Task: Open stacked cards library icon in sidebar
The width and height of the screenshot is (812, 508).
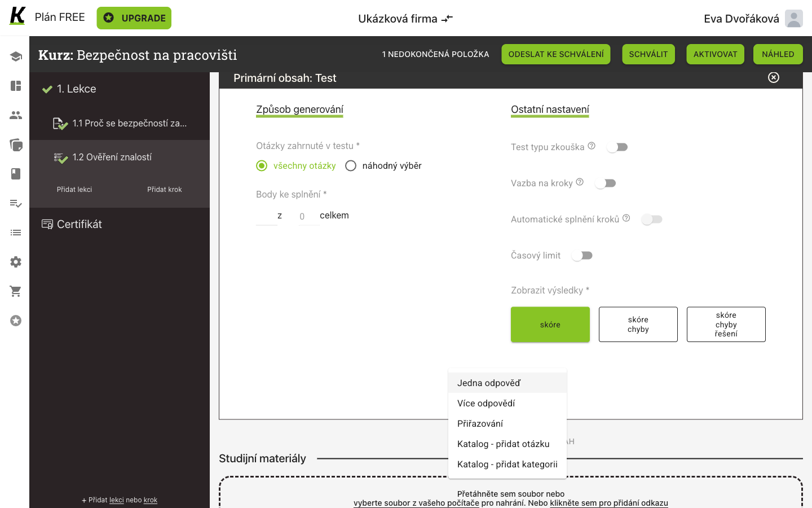Action: pos(16,144)
